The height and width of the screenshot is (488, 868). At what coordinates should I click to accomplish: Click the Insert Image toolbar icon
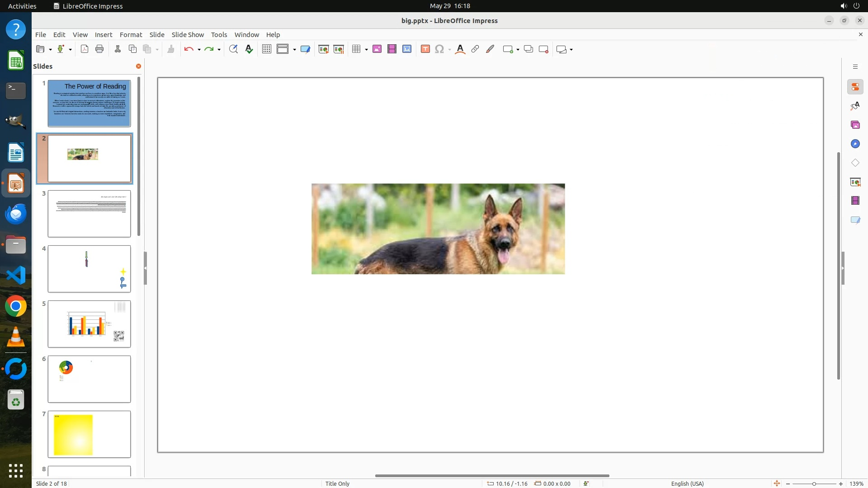coord(377,49)
